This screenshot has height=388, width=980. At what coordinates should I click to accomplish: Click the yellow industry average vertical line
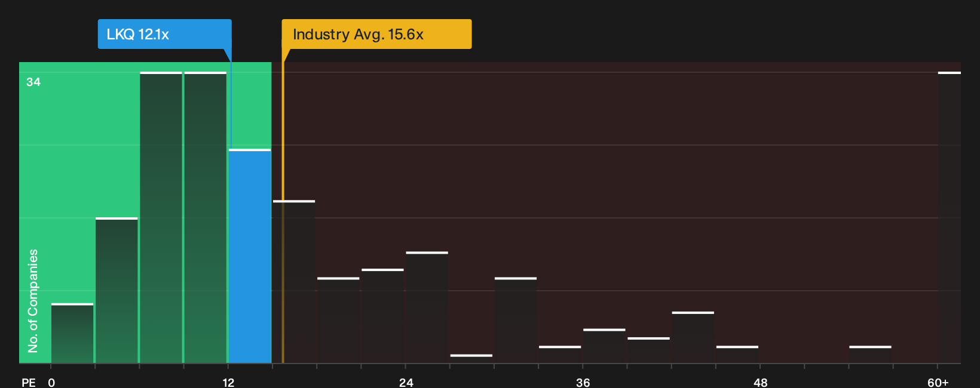coord(283,212)
